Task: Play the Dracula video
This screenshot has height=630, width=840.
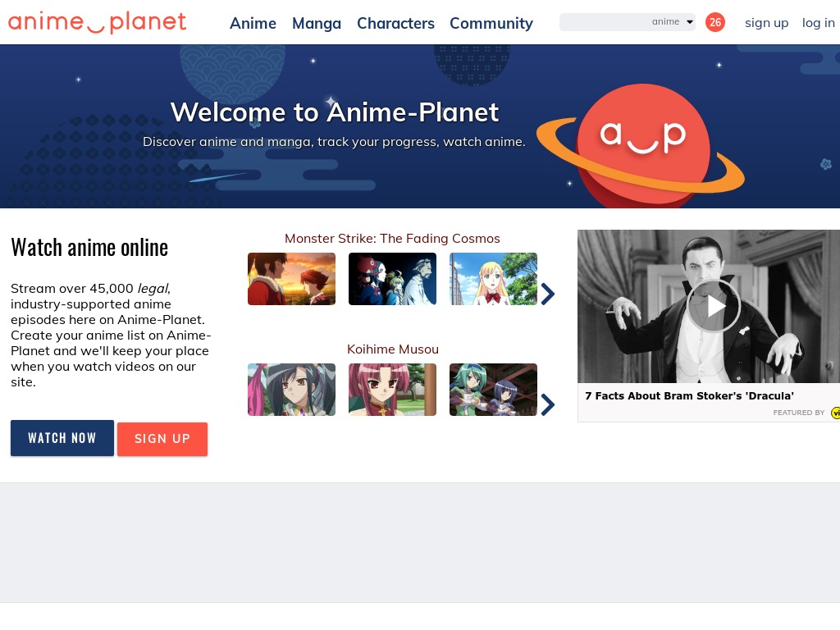Action: point(713,307)
